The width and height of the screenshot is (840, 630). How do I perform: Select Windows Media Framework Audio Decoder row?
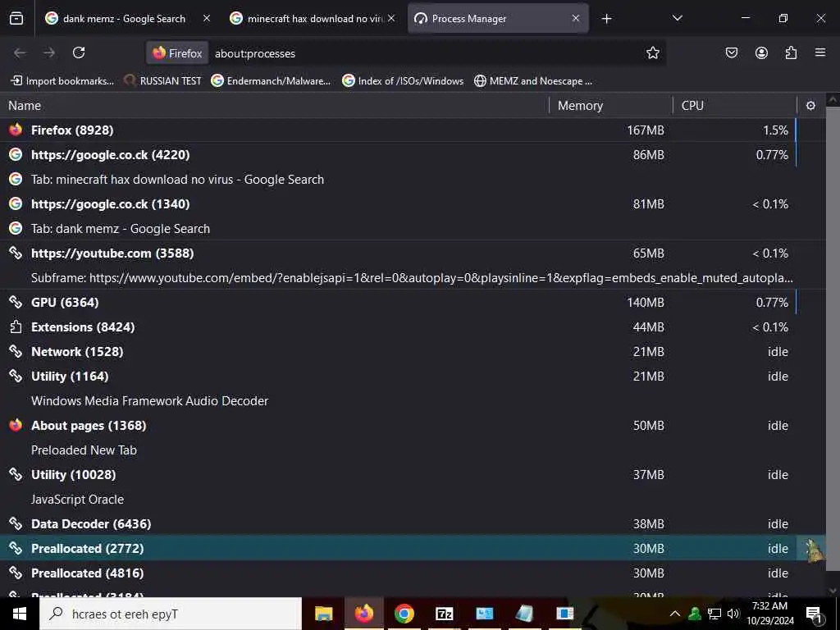(x=413, y=401)
